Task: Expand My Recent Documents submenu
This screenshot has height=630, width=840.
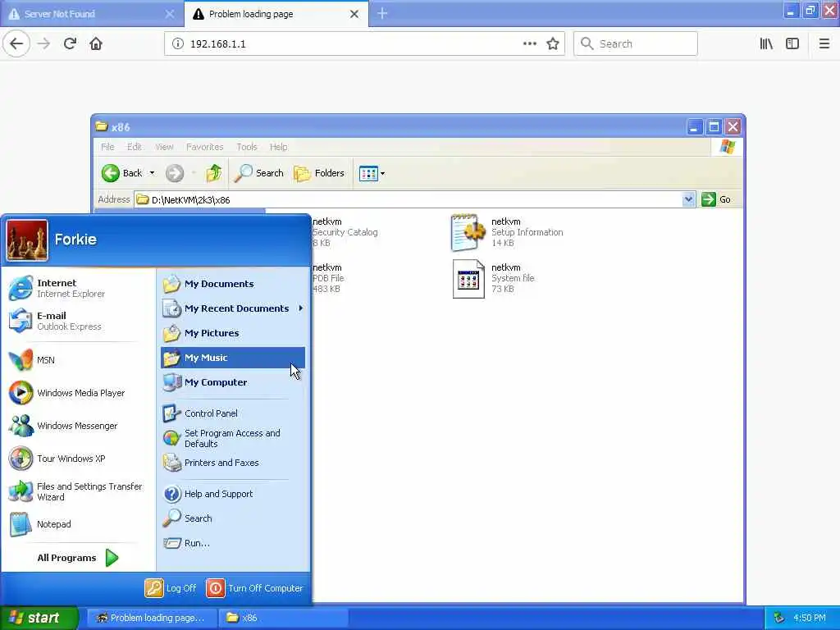Action: point(232,308)
